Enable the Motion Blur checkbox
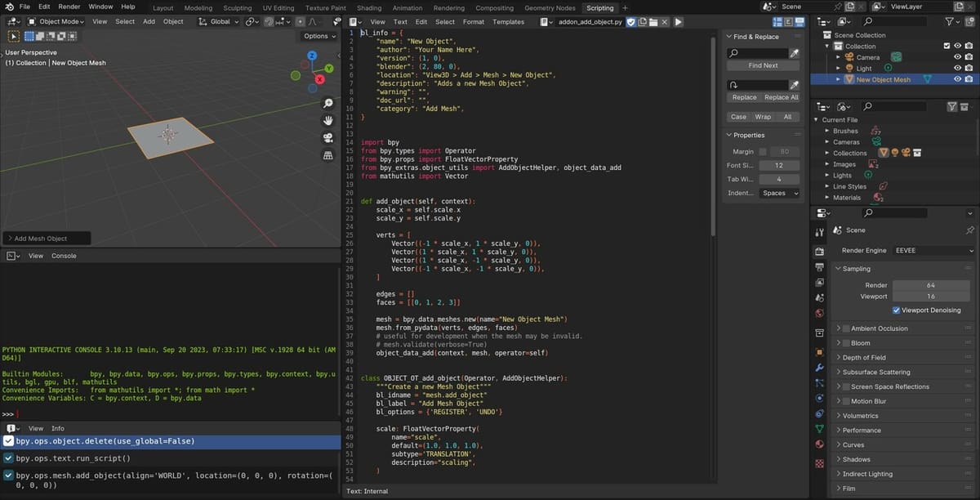The width and height of the screenshot is (980, 500). [846, 401]
